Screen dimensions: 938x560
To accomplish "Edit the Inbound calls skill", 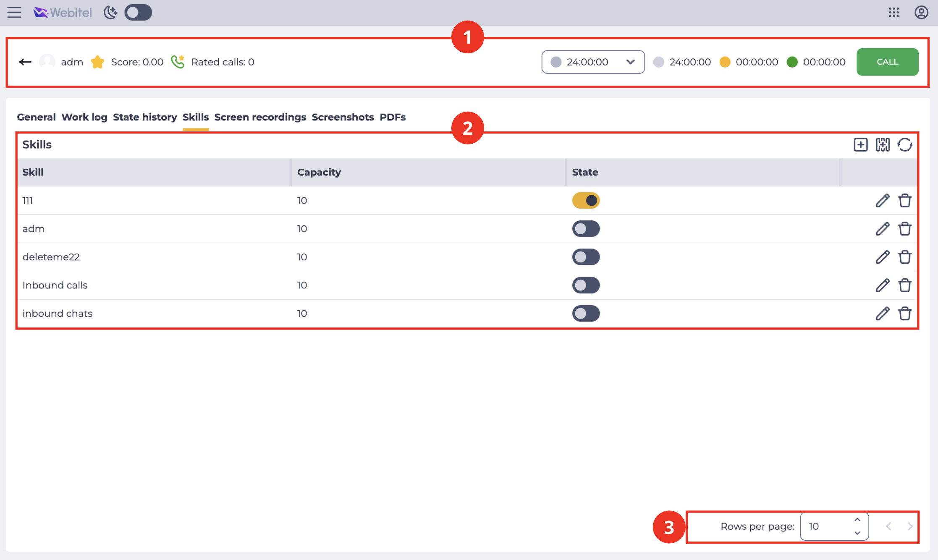I will [883, 285].
